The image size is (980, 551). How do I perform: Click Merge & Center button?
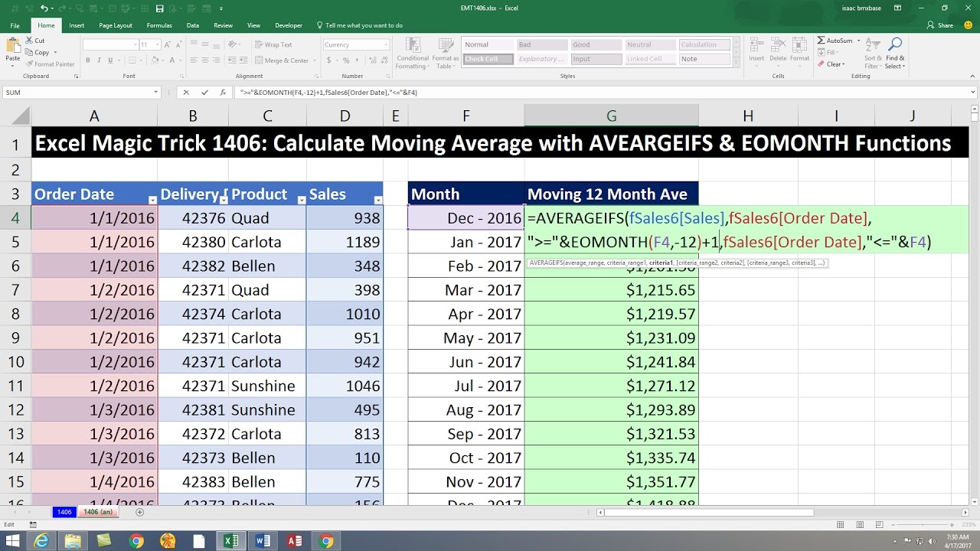(x=283, y=60)
